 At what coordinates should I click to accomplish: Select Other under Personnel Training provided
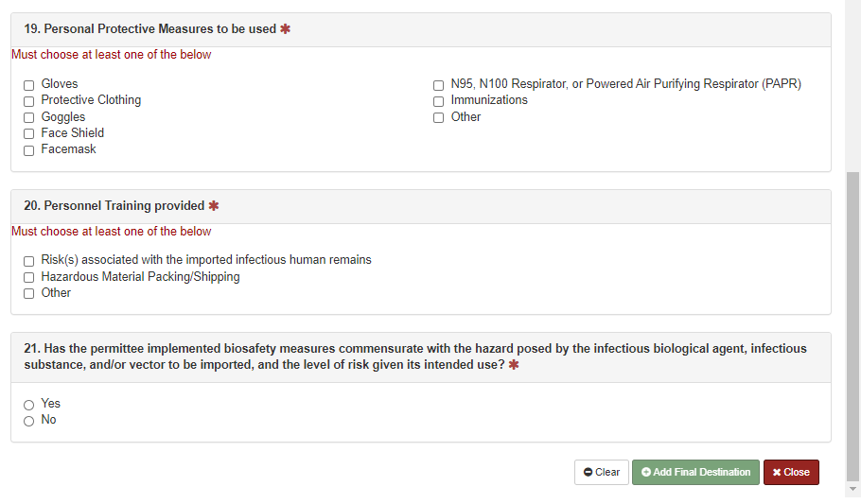pos(29,294)
